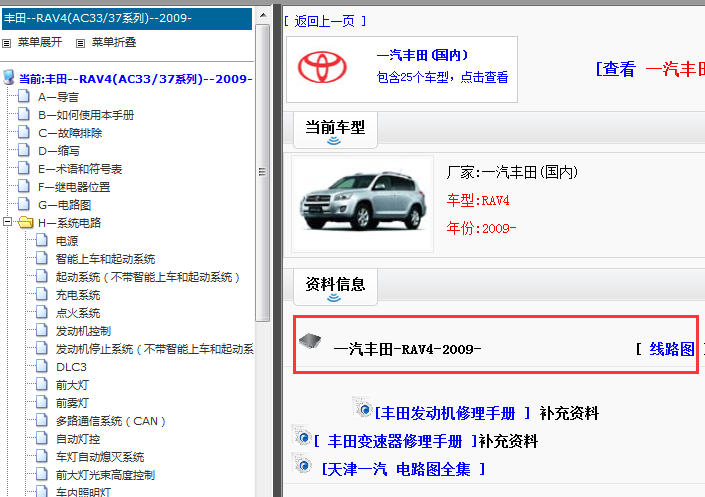Click the page icon next to F—继电器位置

(24, 186)
